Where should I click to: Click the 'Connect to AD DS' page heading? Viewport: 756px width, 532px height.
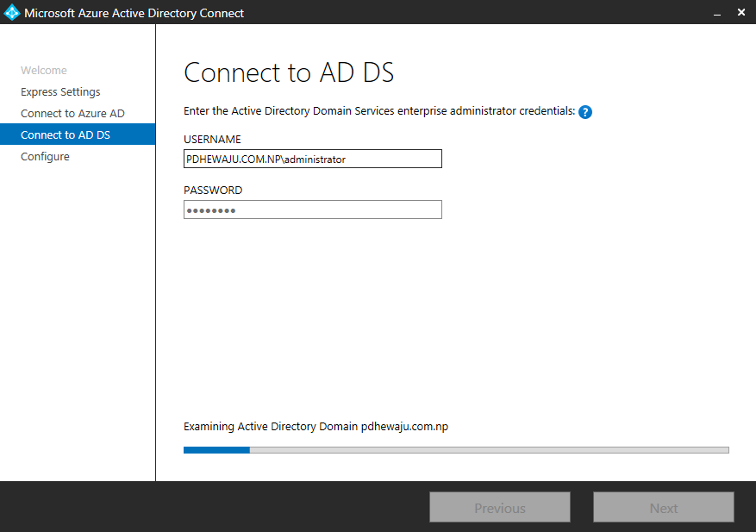(x=289, y=72)
